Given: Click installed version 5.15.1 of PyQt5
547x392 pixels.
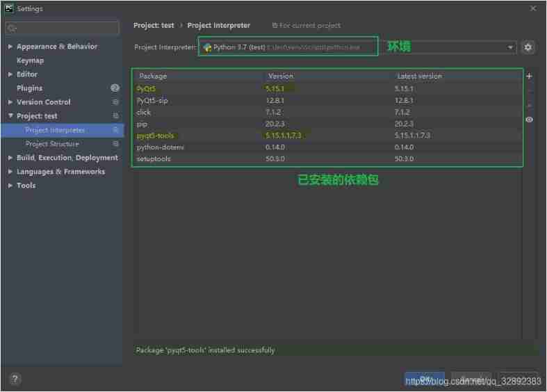Looking at the screenshot, I should pyautogui.click(x=275, y=88).
